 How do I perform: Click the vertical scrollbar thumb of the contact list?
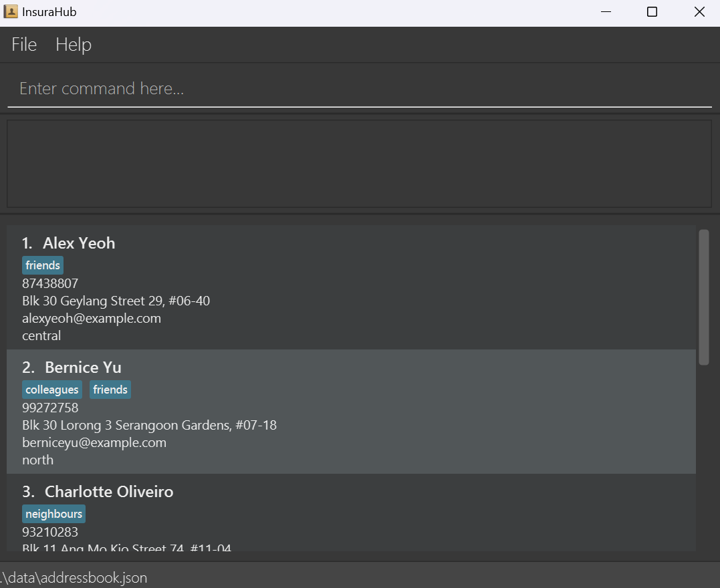coord(703,297)
